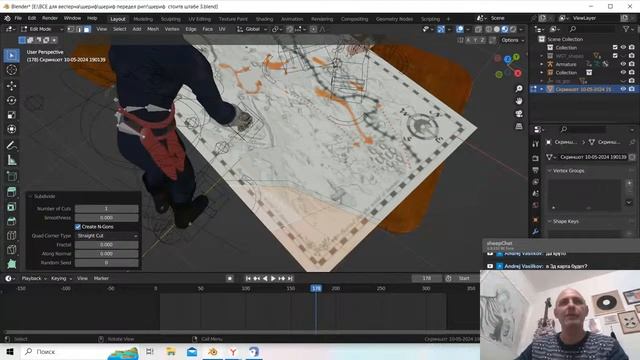The image size is (640, 360).
Task: Select the Poly Build tool
Action: tap(11, 264)
